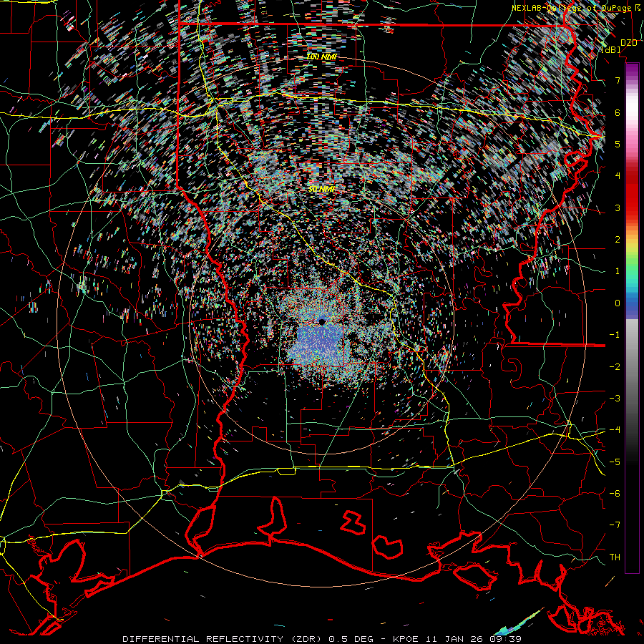Click the DIFFERENTIAL REFLECTIVITY (ZDR) title text
This screenshot has height=644, width=644.
(223, 639)
